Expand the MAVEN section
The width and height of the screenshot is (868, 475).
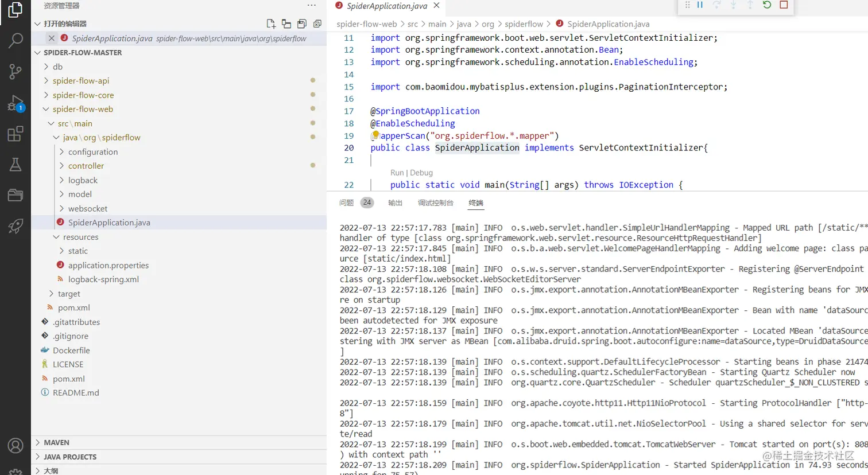[38, 442]
